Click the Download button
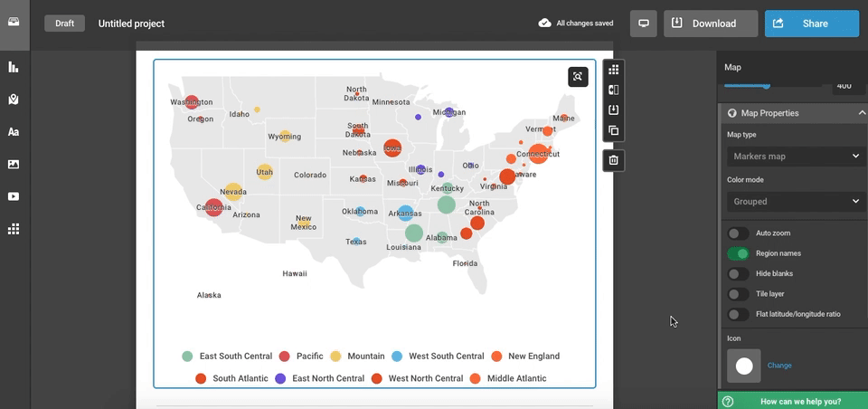 (x=710, y=24)
